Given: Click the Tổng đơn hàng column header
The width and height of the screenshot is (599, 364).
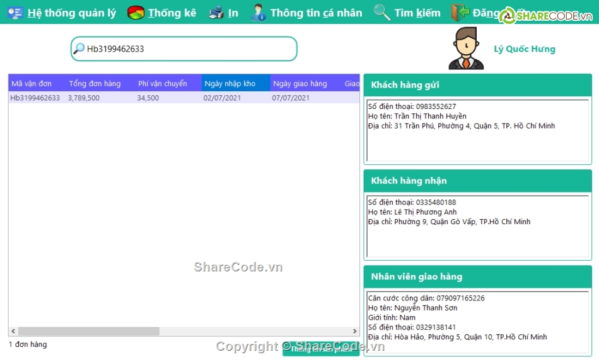Looking at the screenshot, I should coord(95,84).
